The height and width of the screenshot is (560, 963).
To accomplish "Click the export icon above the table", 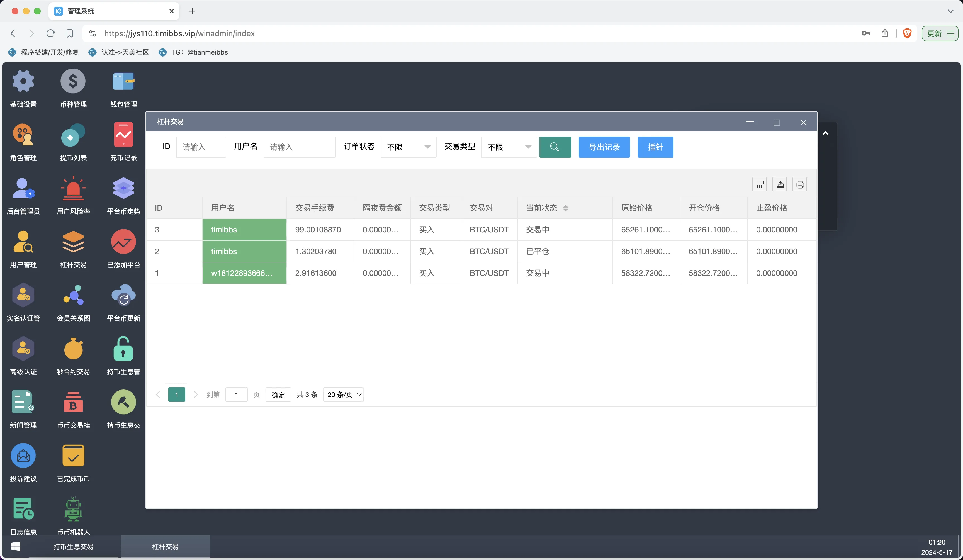I will point(780,184).
